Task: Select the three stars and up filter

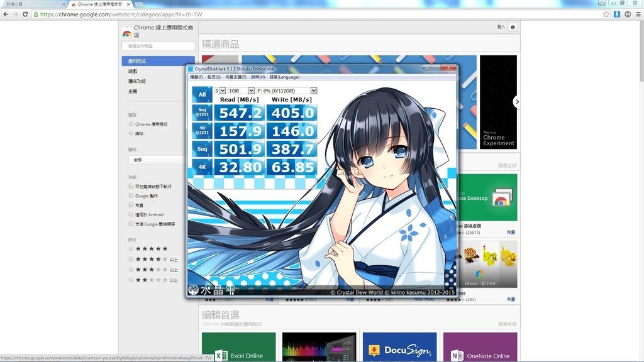Action: [131, 269]
